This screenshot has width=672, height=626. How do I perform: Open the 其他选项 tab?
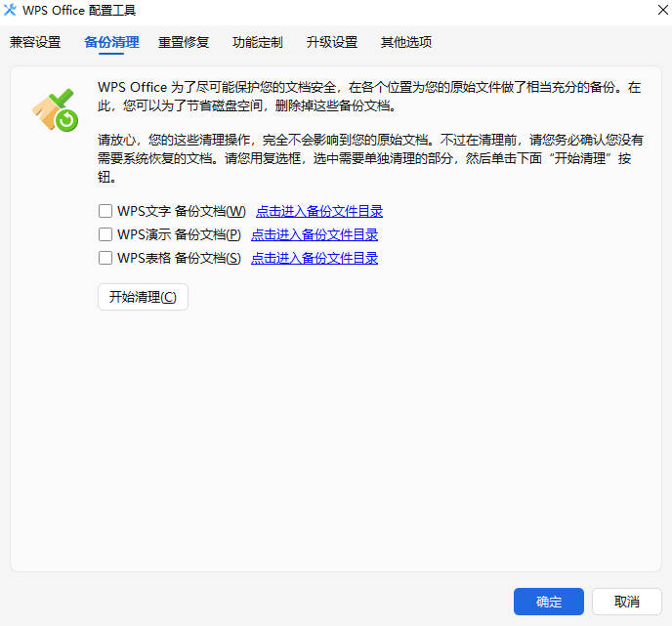406,42
